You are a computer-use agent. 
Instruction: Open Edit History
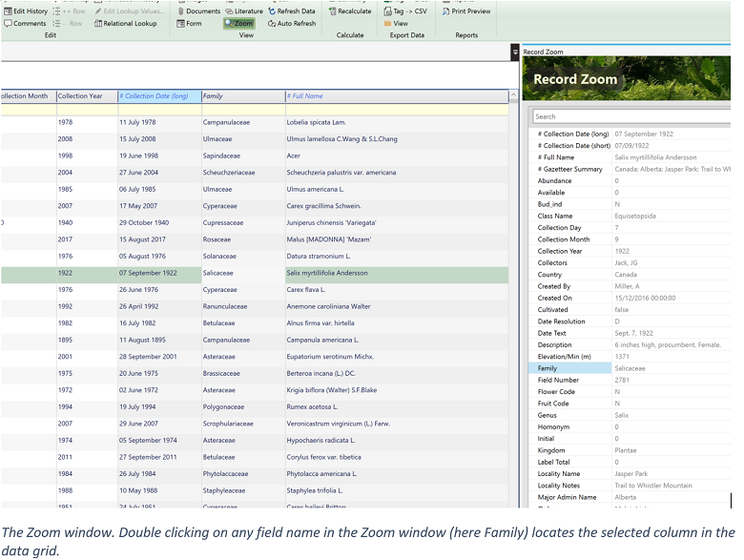(x=26, y=10)
